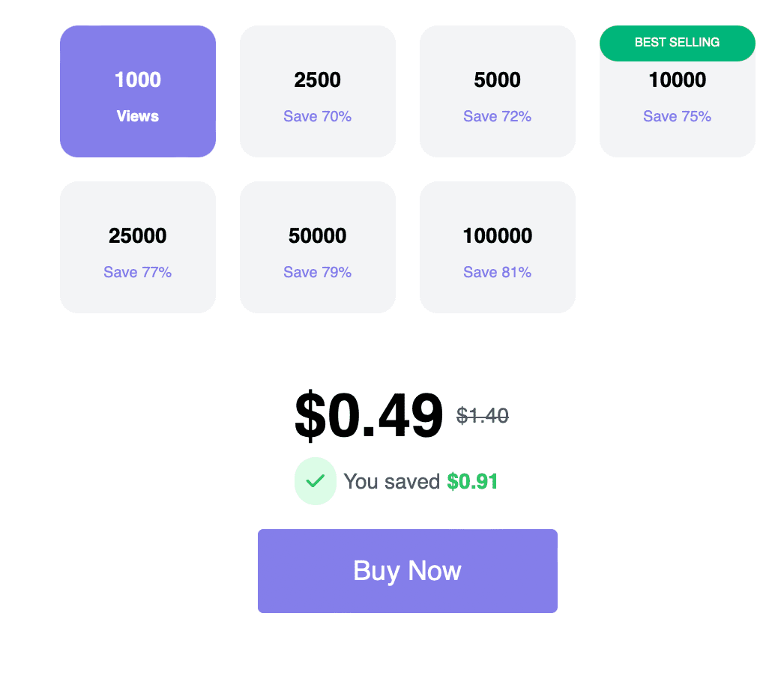Click Save 72% under 5000
Viewport: 784px width, 676px height.
click(498, 116)
